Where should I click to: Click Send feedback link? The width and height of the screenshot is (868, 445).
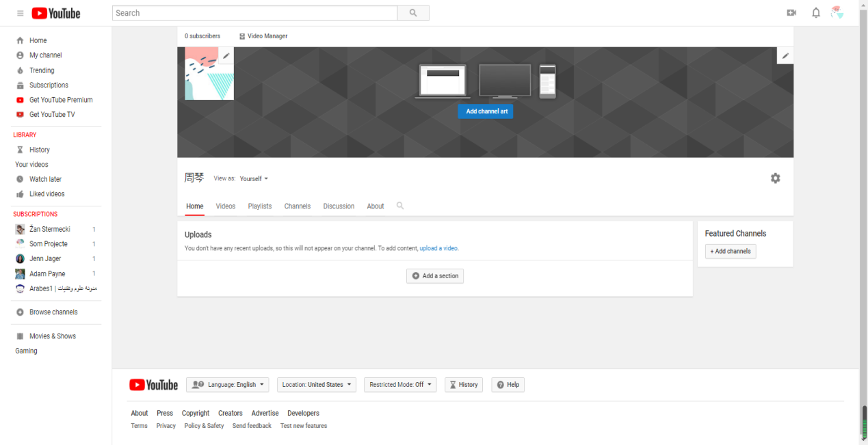252,426
